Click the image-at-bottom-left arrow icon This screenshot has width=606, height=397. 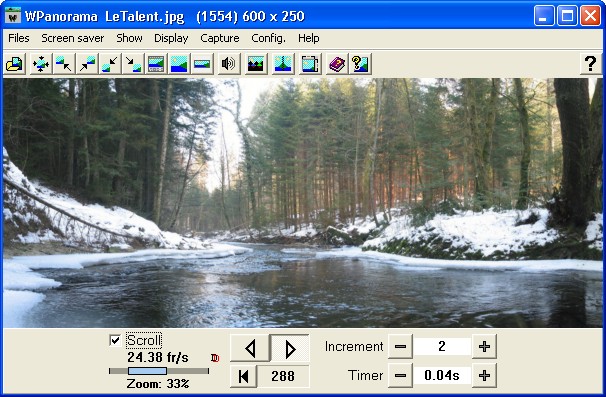coord(110,64)
